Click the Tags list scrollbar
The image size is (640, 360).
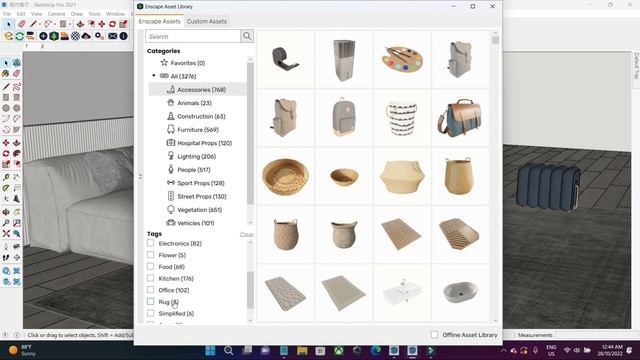251,290
